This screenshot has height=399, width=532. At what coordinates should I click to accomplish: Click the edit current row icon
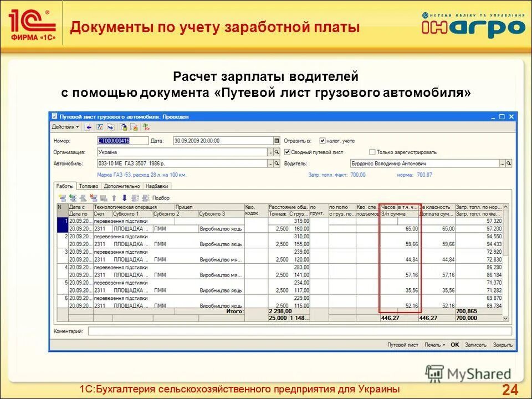pyautogui.click(x=83, y=198)
